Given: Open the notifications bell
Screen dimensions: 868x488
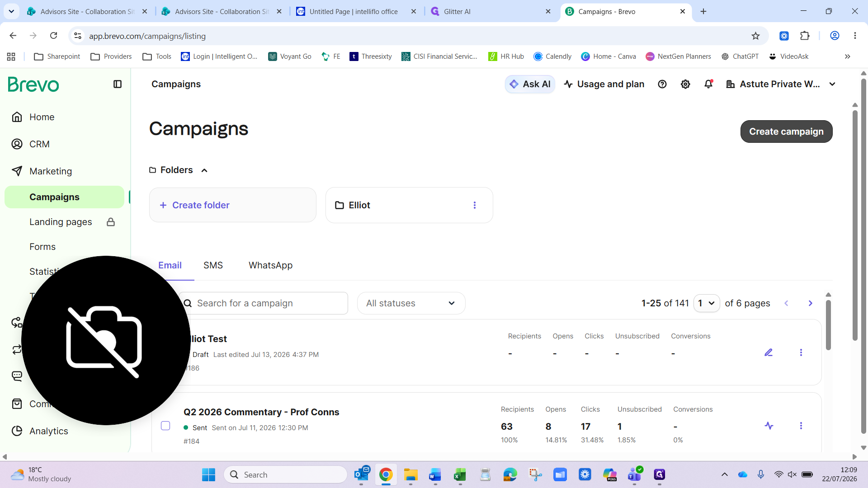Looking at the screenshot, I should pos(708,84).
